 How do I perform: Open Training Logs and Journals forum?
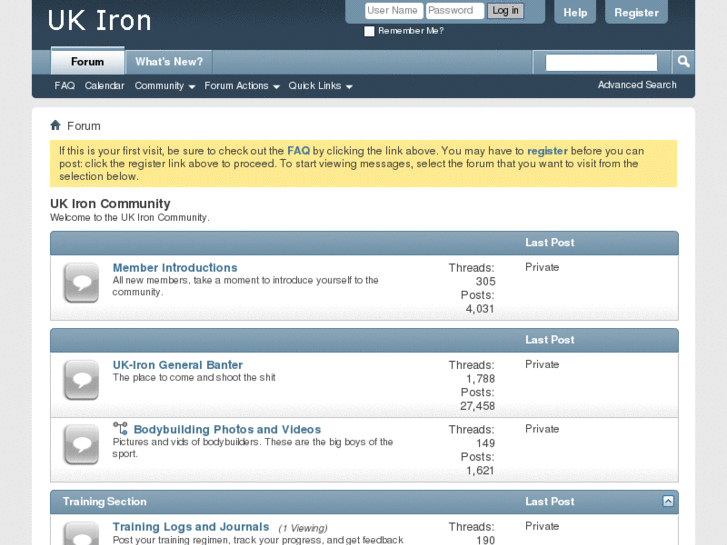coord(191,527)
